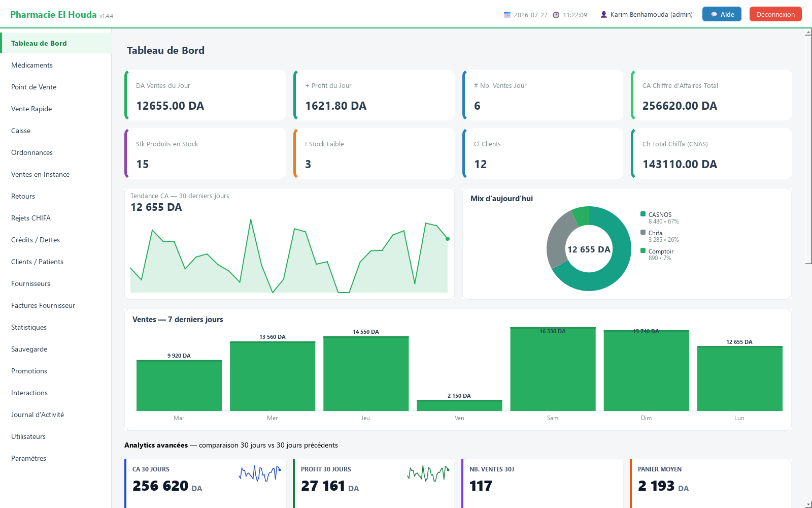Go to the Retours page
The height and width of the screenshot is (508, 812).
coord(56,196)
